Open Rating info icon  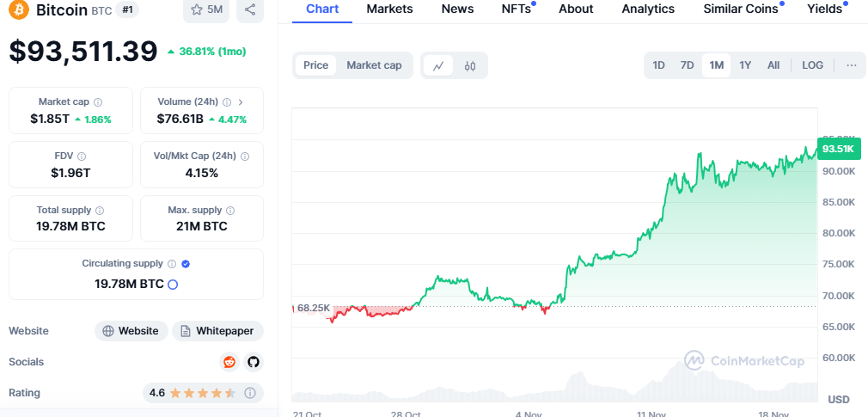pyautogui.click(x=250, y=393)
